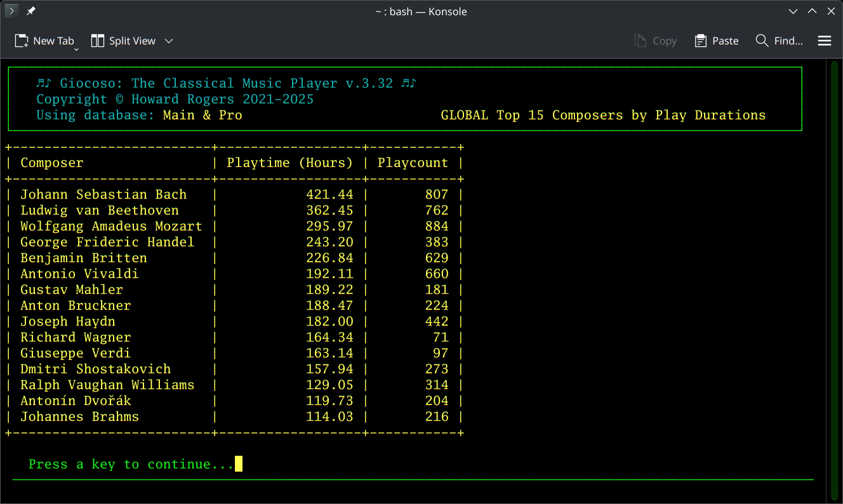Image resolution: width=843 pixels, height=504 pixels.
Task: Click the Playtime (Hours) column header
Action: click(289, 162)
